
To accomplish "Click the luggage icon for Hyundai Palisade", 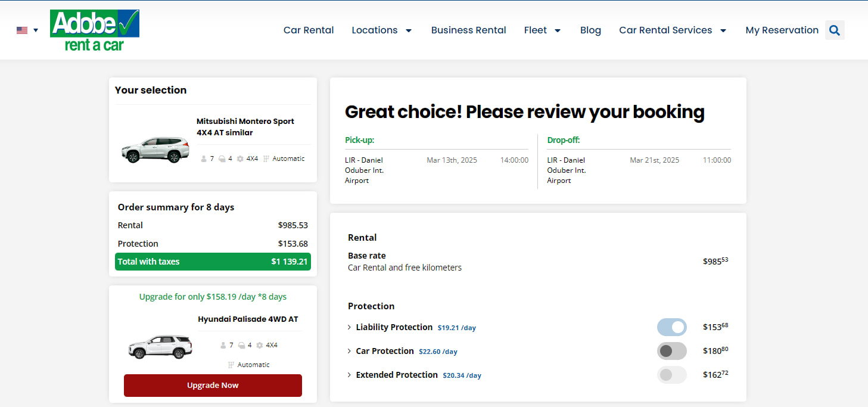I will (x=241, y=345).
